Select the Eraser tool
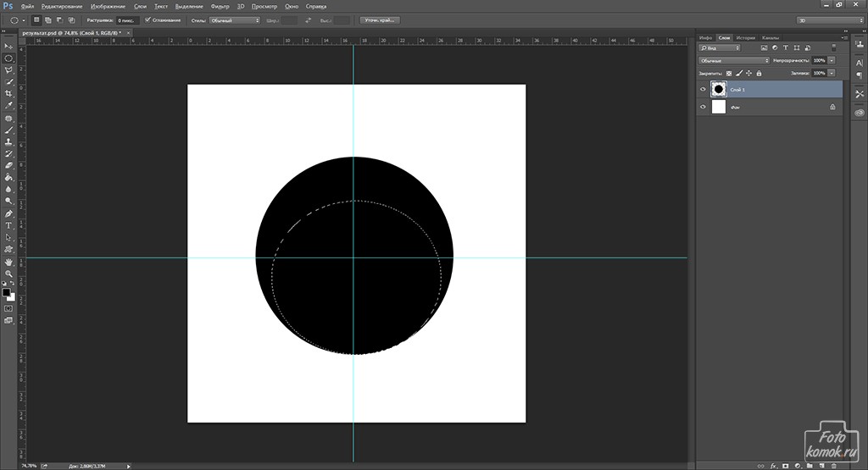 (8, 165)
